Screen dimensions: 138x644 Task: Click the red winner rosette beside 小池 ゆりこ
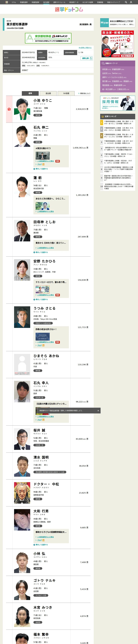[9, 109]
